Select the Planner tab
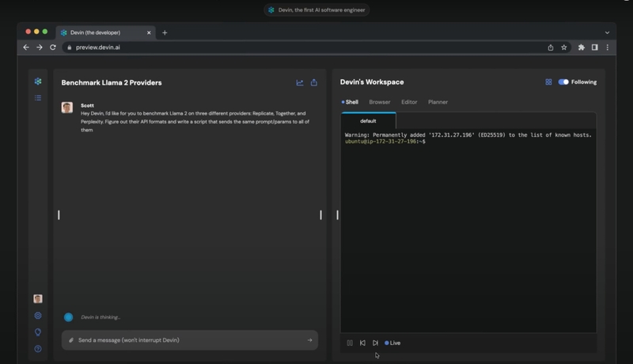Viewport: 633px width, 364px height. (438, 102)
